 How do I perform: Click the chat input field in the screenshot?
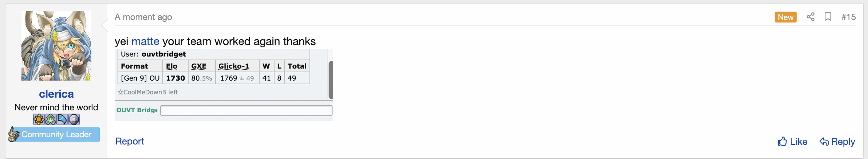[x=246, y=110]
